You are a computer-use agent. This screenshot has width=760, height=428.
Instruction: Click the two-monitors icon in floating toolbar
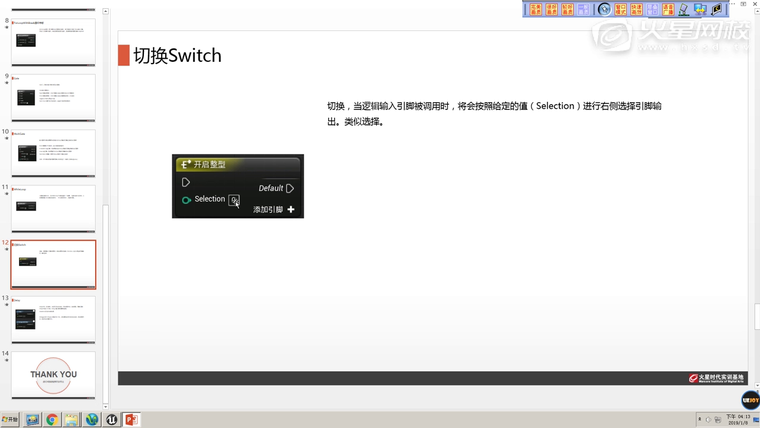pyautogui.click(x=700, y=9)
